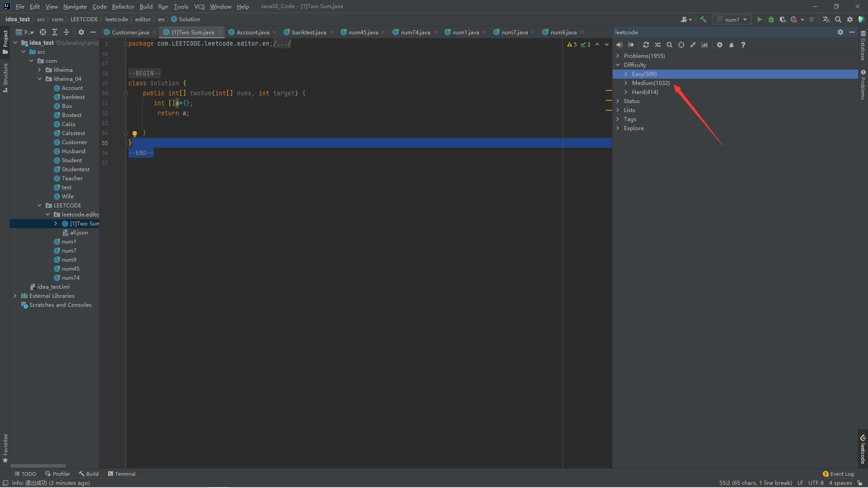Click the leetcode clear cache broom icon
Viewport: 868px width, 488px height.
click(x=731, y=45)
